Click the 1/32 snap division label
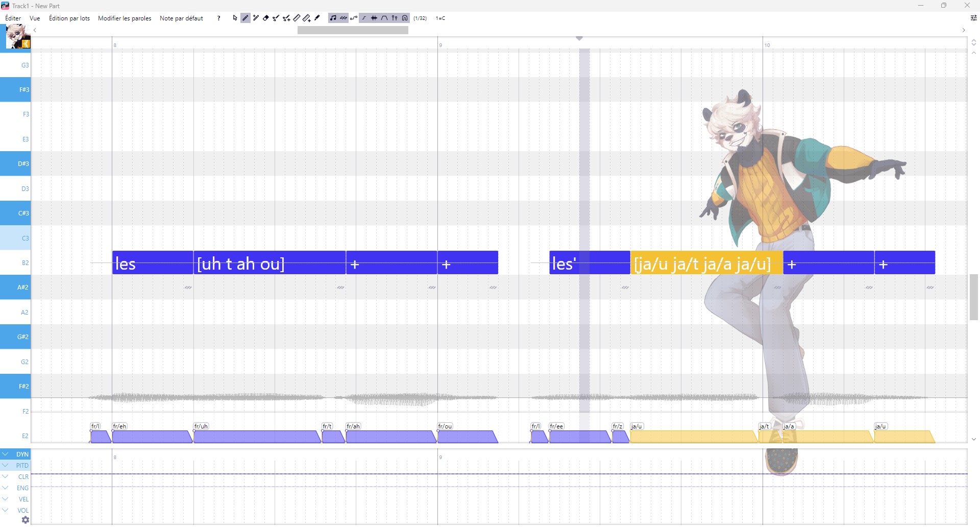 coord(420,18)
